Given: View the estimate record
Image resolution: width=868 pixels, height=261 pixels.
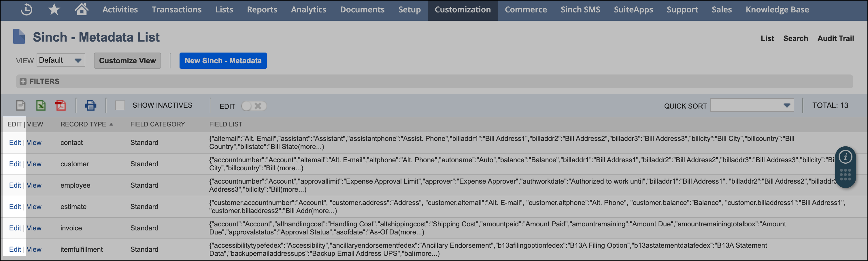Looking at the screenshot, I should coord(34,207).
